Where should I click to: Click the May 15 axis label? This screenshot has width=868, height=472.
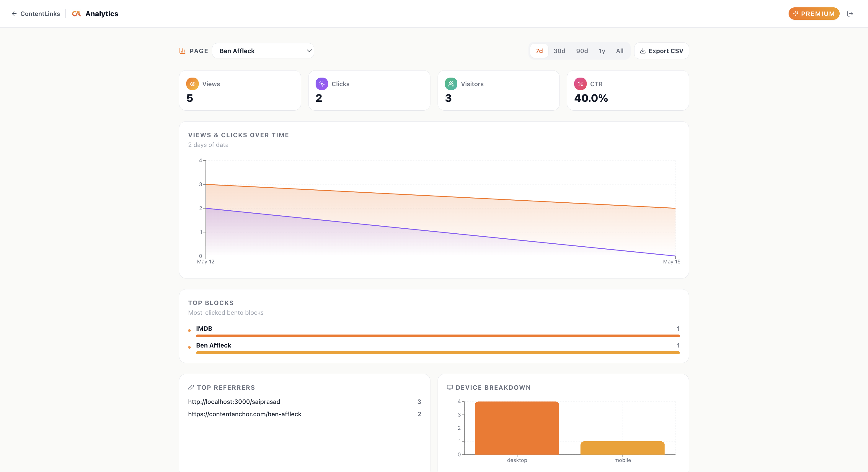click(672, 262)
